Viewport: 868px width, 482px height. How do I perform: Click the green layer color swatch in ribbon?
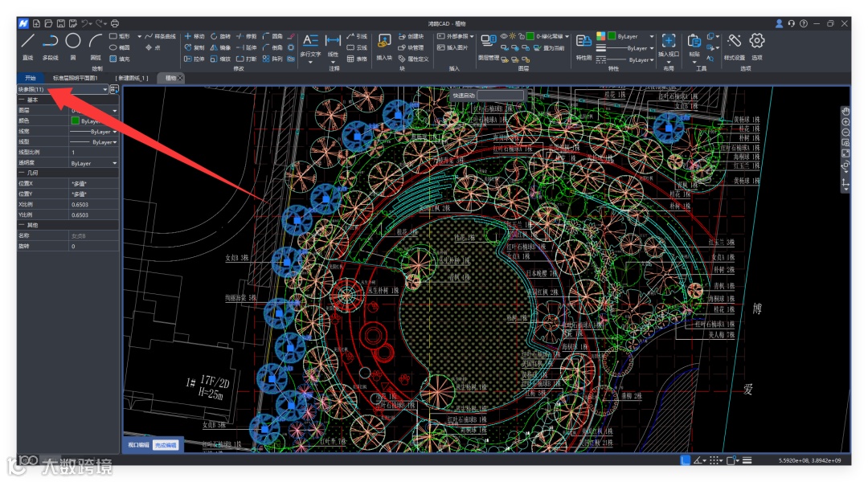coord(530,36)
